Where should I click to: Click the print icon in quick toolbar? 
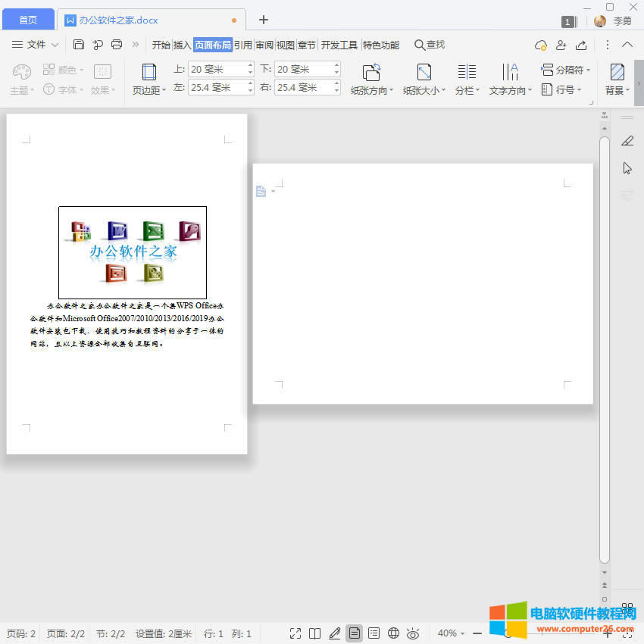pyautogui.click(x=117, y=45)
